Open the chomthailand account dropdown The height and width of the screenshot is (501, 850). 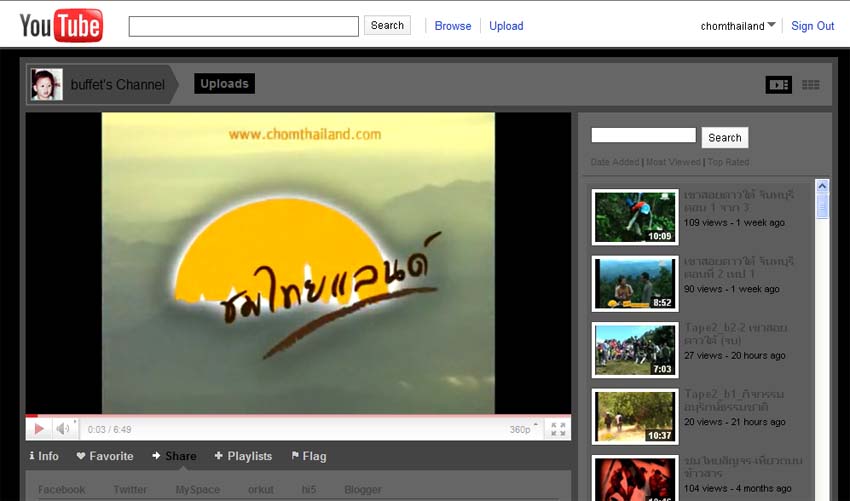737,25
